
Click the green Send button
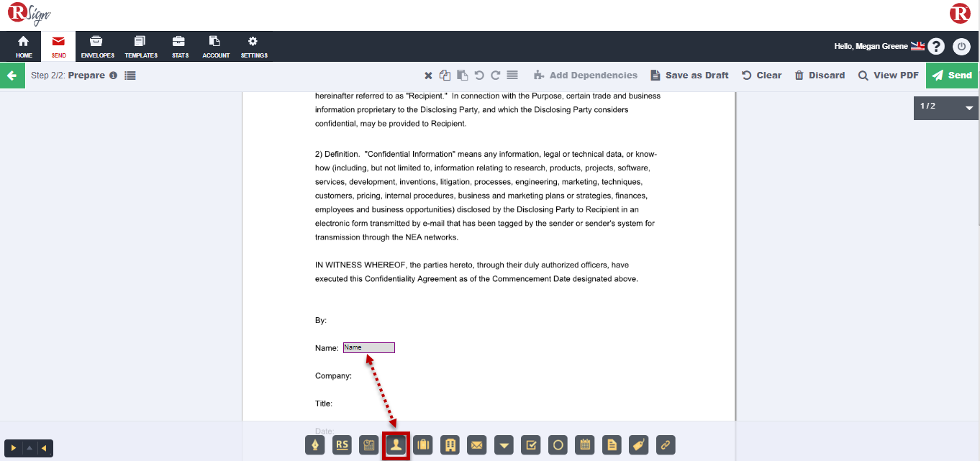pyautogui.click(x=952, y=76)
